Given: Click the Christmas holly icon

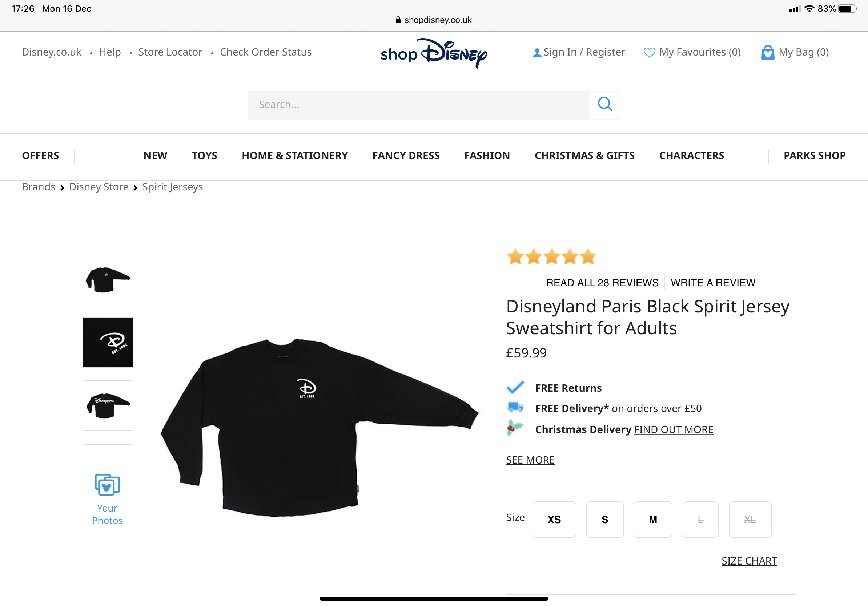Looking at the screenshot, I should pos(515,428).
